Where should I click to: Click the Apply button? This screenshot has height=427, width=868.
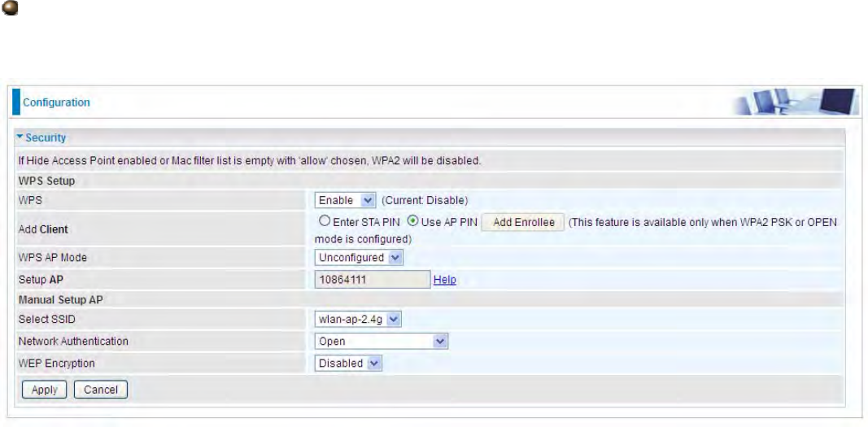pos(44,390)
